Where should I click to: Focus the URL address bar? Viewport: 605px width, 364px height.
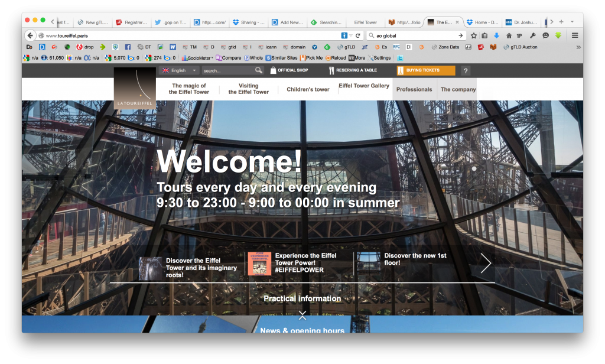193,35
